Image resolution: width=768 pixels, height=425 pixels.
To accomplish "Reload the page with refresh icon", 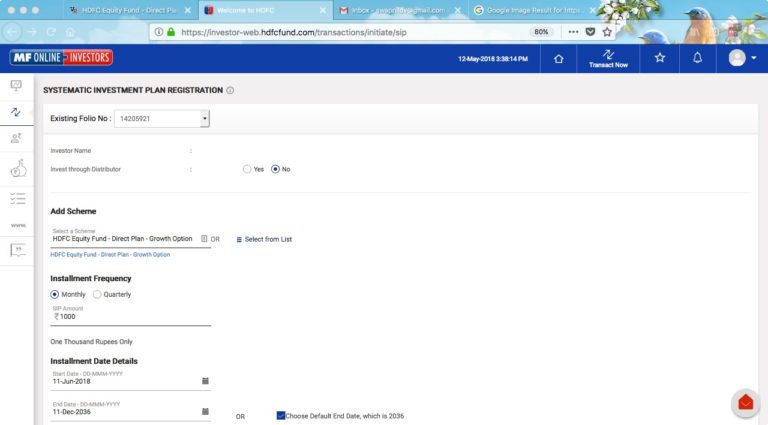I will pos(51,32).
